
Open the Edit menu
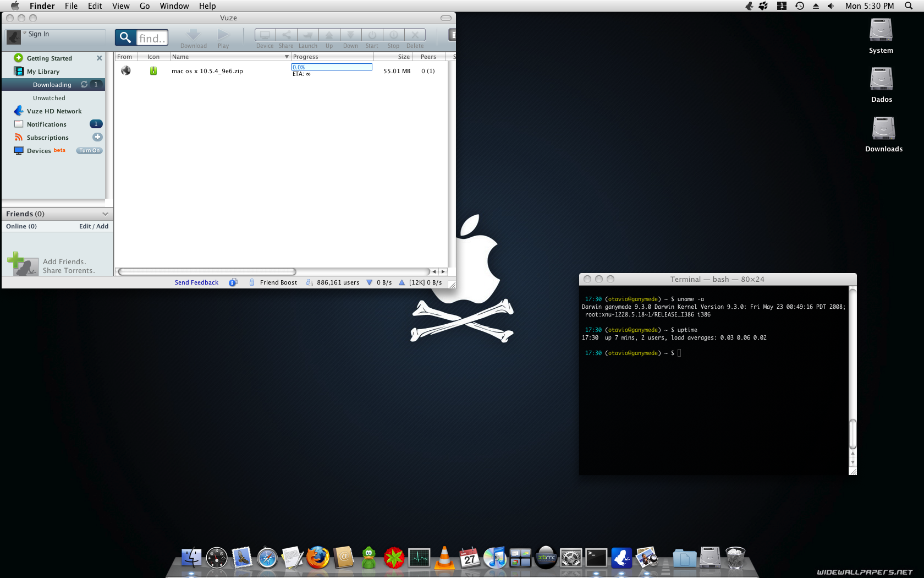tap(95, 6)
